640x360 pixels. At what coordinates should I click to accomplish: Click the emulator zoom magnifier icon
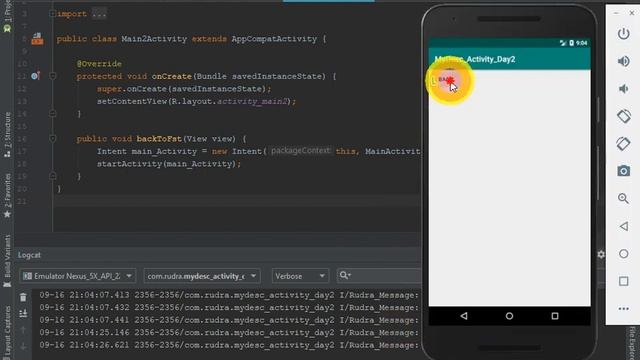[623, 198]
